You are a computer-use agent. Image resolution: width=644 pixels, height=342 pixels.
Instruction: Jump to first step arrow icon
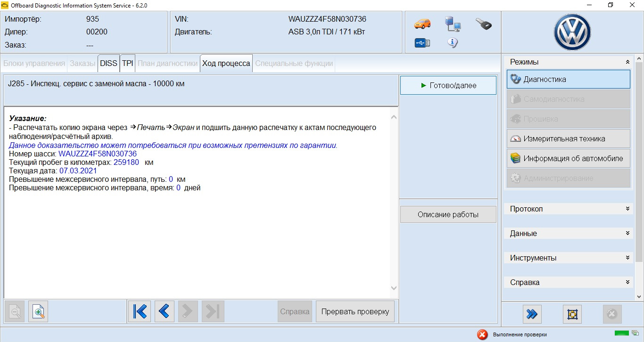pyautogui.click(x=140, y=311)
